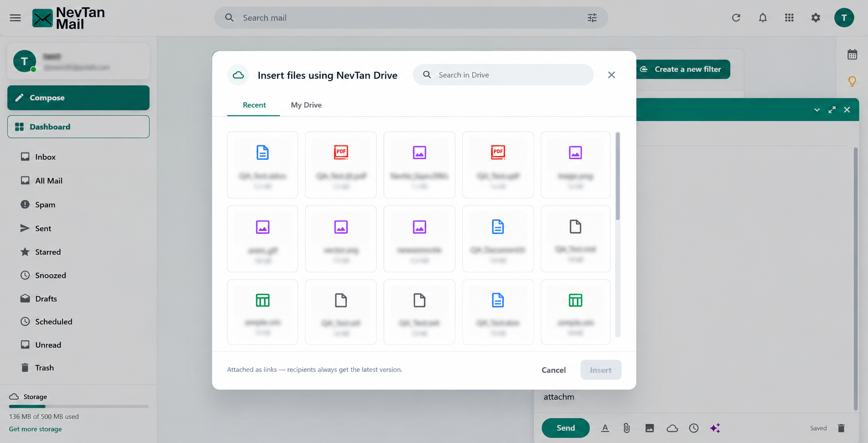
Task: Minimize the compose window with the chevron
Action: (817, 110)
